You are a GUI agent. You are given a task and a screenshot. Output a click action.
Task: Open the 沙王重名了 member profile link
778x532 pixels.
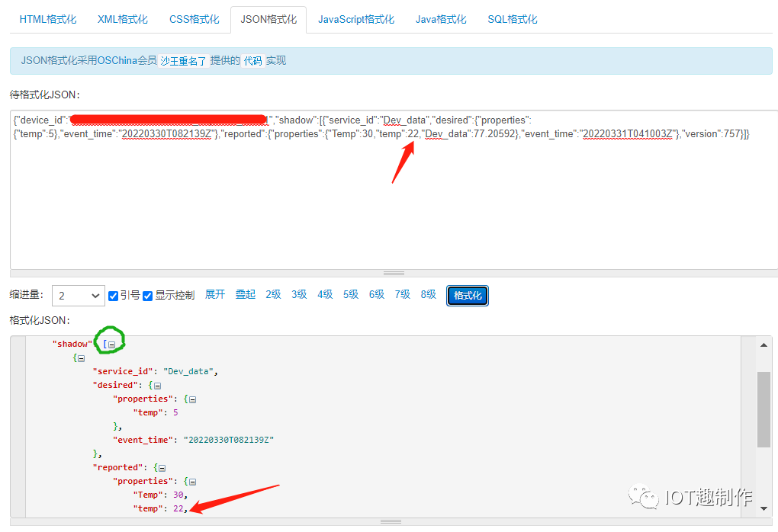tap(183, 60)
